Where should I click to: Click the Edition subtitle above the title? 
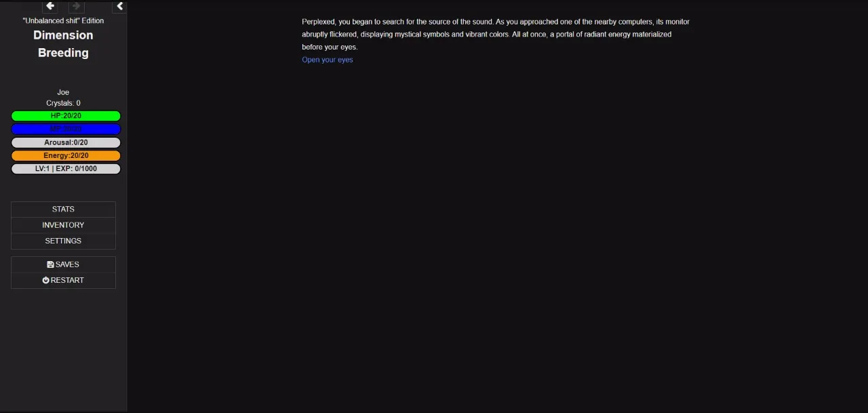pyautogui.click(x=63, y=21)
